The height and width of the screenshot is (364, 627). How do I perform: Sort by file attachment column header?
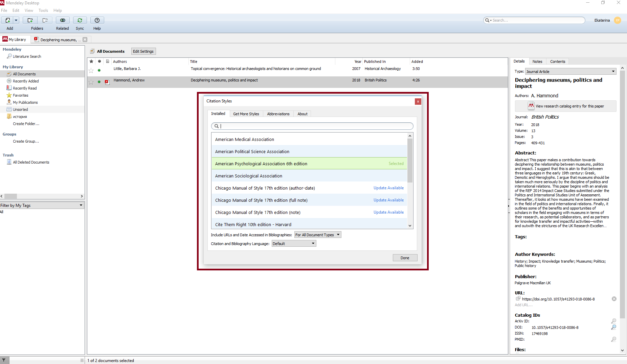108,61
